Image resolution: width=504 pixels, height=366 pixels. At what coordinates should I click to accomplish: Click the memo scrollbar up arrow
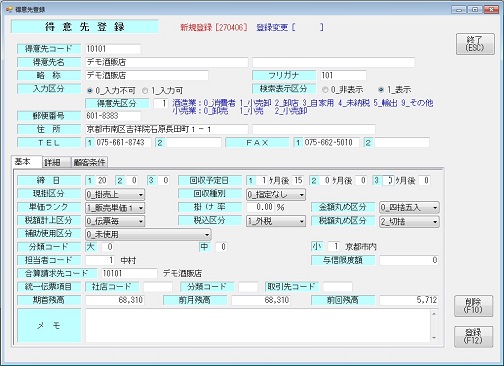pos(434,313)
